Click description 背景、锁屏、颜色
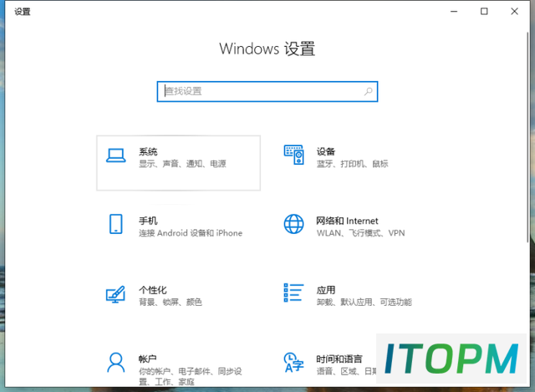 tap(171, 302)
